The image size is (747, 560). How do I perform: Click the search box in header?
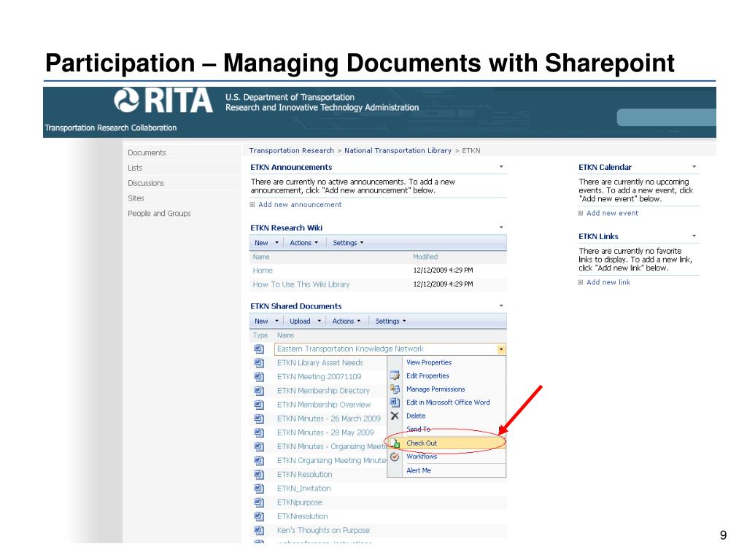point(666,117)
